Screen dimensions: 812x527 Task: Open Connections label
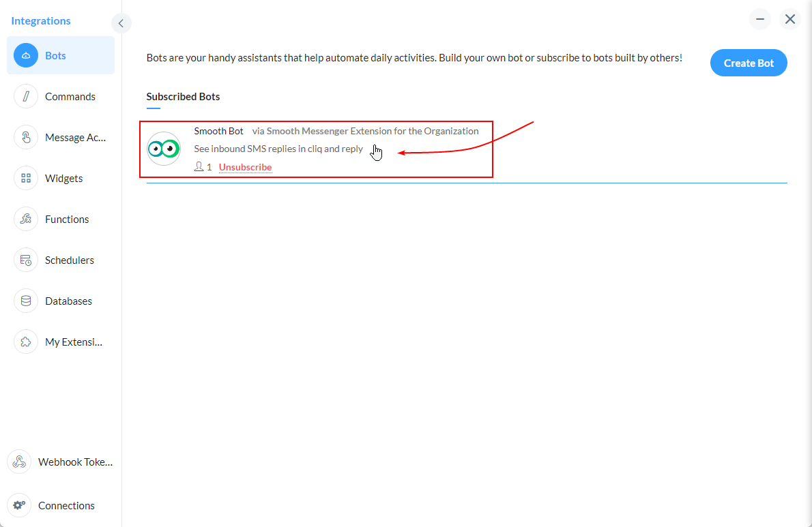pyautogui.click(x=66, y=505)
